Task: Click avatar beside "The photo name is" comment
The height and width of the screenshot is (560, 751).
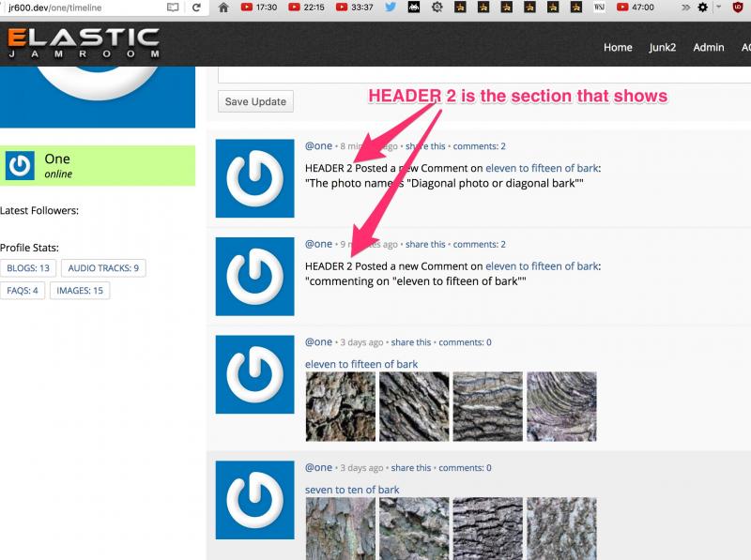Action: (x=254, y=178)
